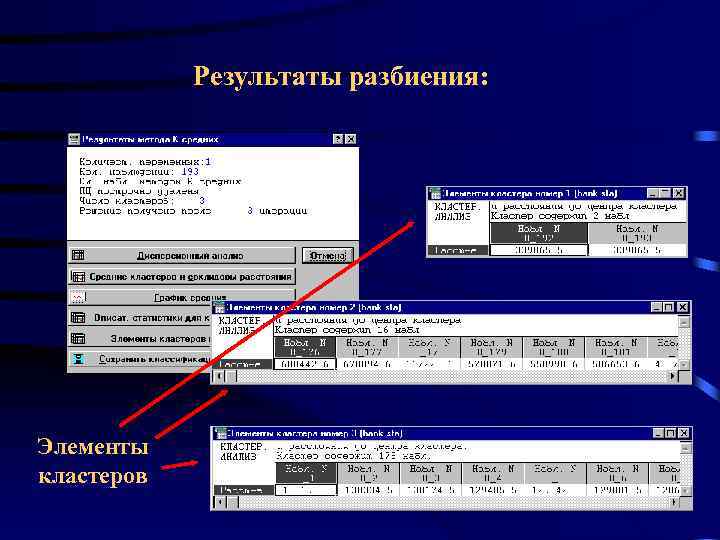Click the Элементы кластеров button
720x540 pixels.
140,338
